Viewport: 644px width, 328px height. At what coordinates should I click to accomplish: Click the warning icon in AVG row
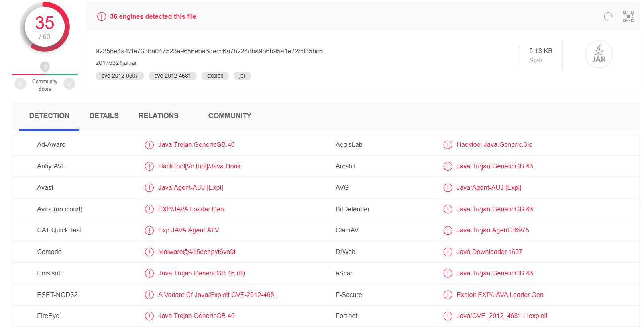[448, 188]
